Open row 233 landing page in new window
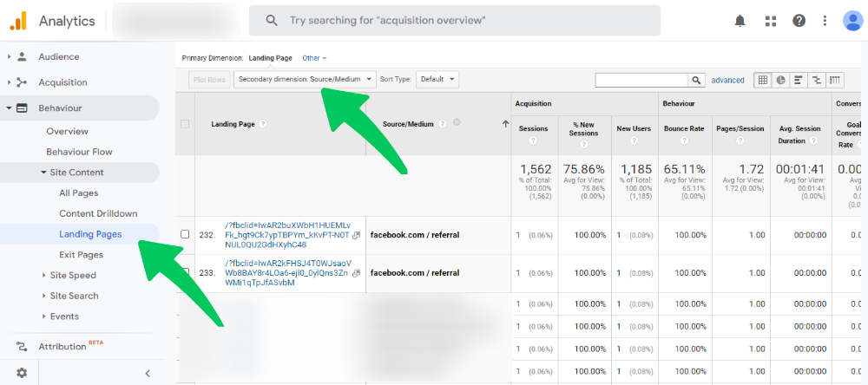Viewport: 868px width, 385px height. coord(357,272)
